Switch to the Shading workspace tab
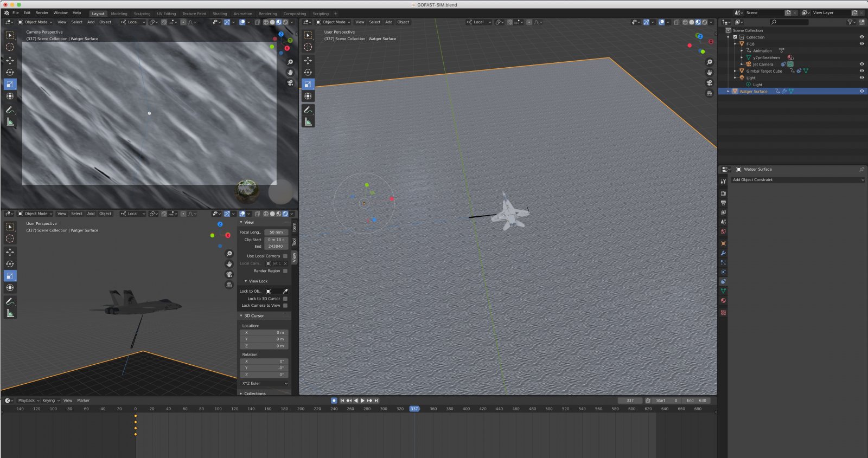This screenshot has width=868, height=458. pyautogui.click(x=220, y=14)
